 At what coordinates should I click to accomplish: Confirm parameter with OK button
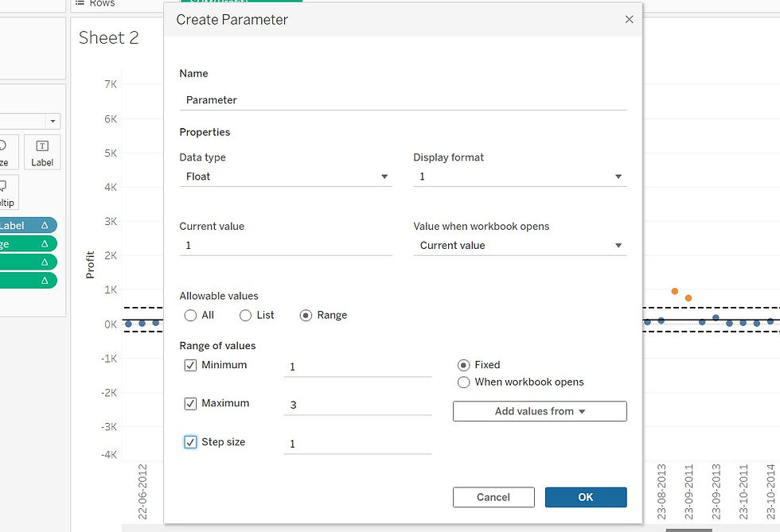[586, 497]
